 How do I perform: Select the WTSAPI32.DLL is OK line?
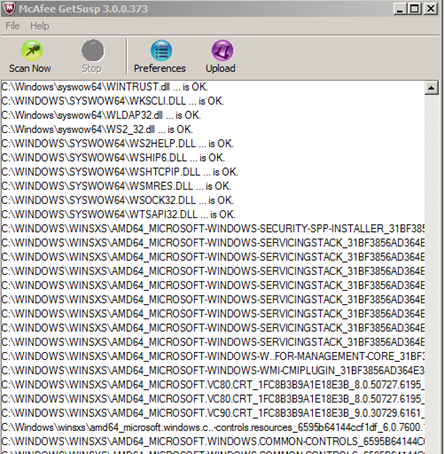(118, 214)
